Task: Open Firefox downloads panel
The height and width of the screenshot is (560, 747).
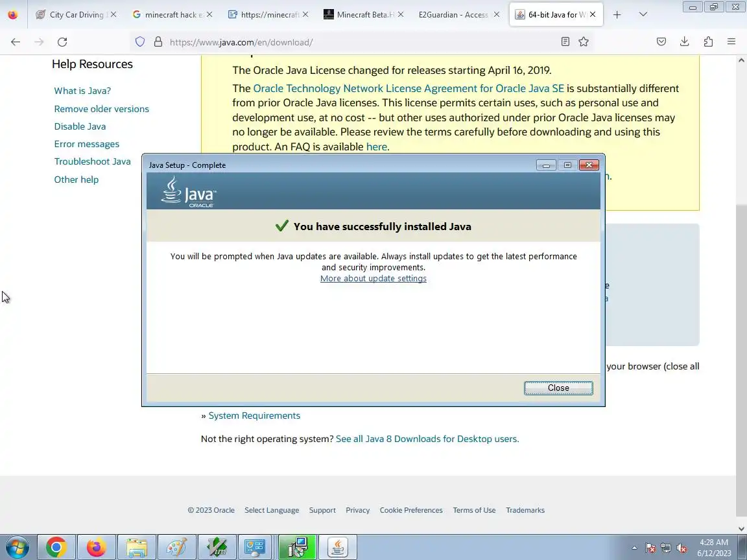Action: click(x=685, y=42)
